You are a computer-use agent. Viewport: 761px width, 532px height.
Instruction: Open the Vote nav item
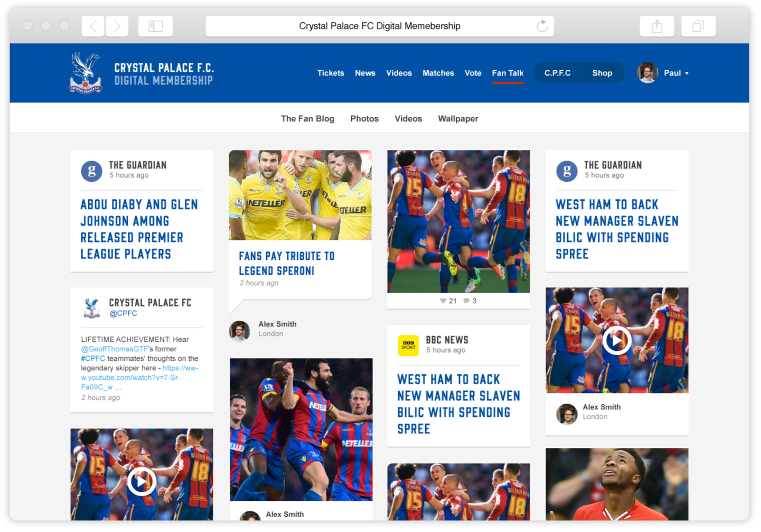tap(473, 73)
